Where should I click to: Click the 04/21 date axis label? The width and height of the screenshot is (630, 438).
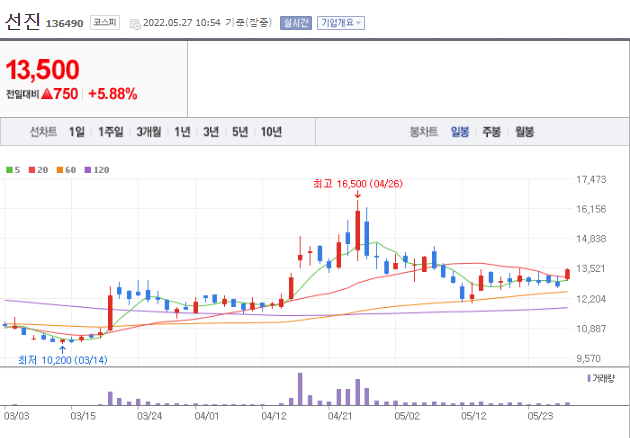tap(340, 416)
